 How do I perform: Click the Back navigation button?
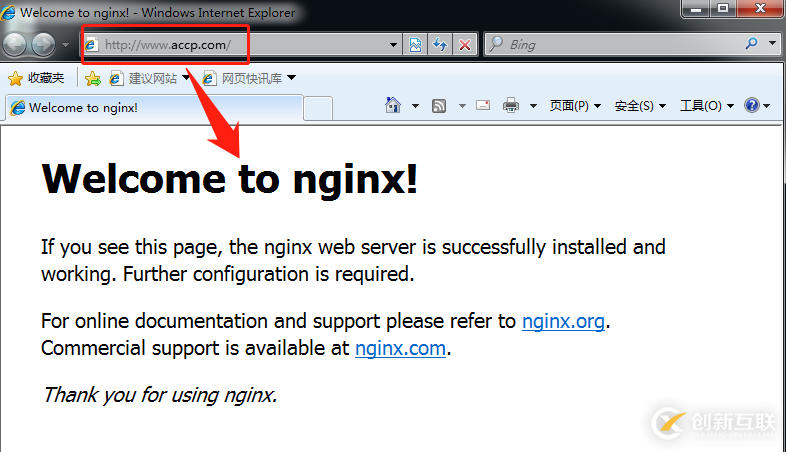[15, 45]
